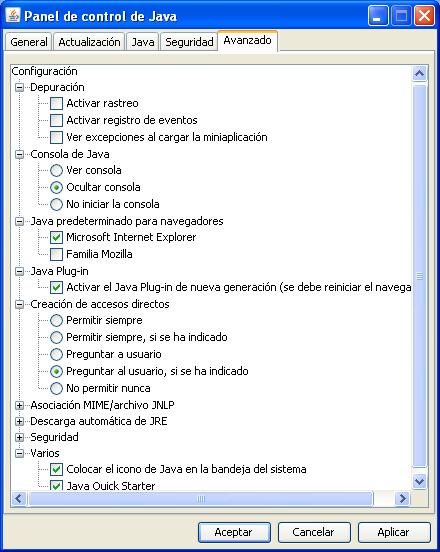Collapse the Varios tree node
The image size is (440, 552).
20,453
